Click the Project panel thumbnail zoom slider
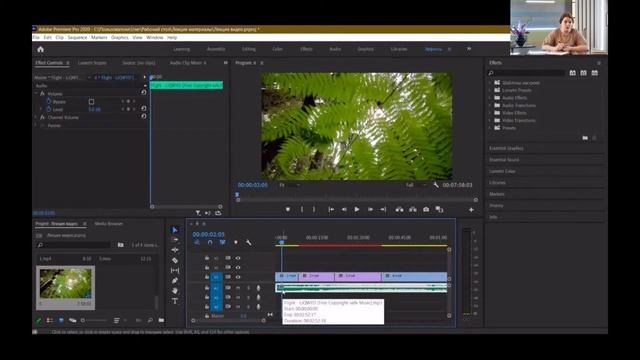640x360 pixels. coord(94,320)
